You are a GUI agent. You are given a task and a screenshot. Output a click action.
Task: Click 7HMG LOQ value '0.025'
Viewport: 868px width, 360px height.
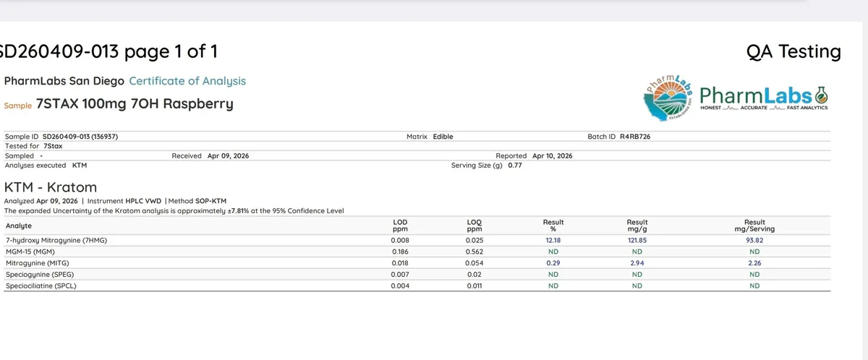(475, 240)
